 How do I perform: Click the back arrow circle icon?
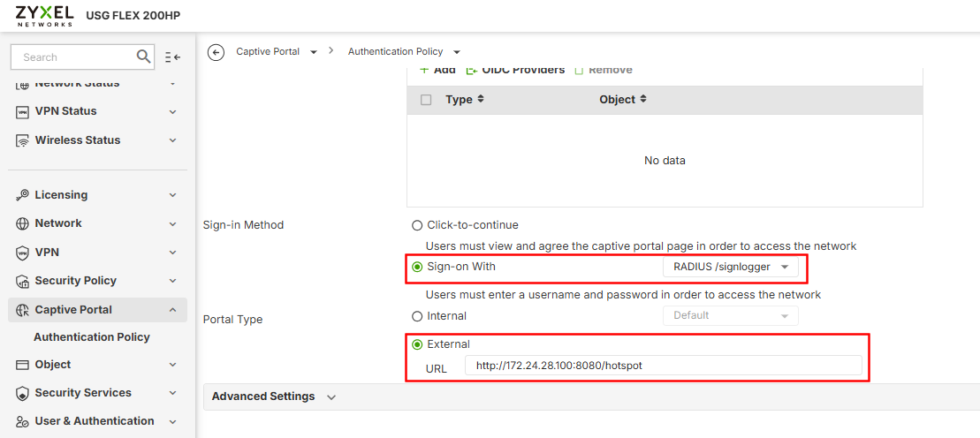[216, 52]
